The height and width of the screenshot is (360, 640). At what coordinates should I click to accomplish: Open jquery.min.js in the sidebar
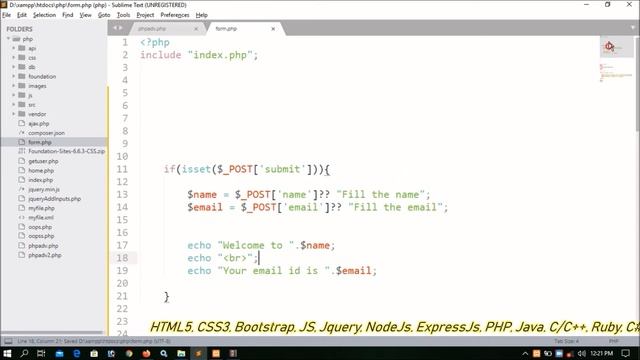[44, 189]
